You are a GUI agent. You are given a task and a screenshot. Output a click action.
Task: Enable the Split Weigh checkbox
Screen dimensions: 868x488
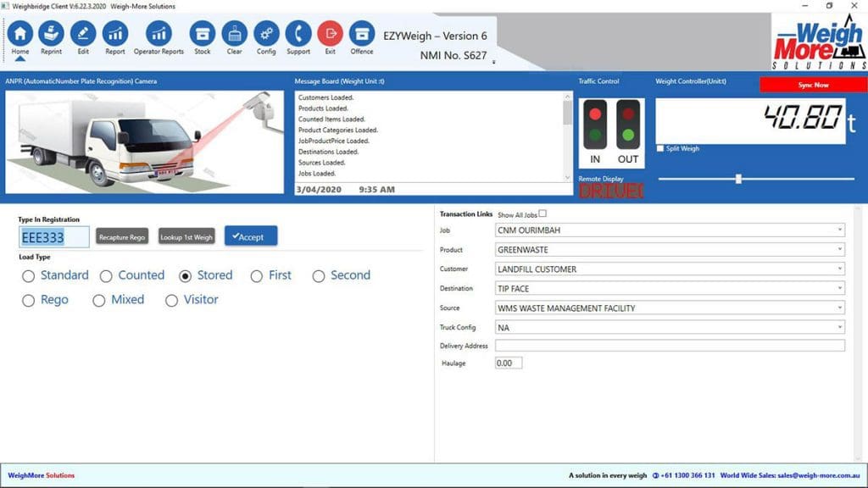click(659, 148)
